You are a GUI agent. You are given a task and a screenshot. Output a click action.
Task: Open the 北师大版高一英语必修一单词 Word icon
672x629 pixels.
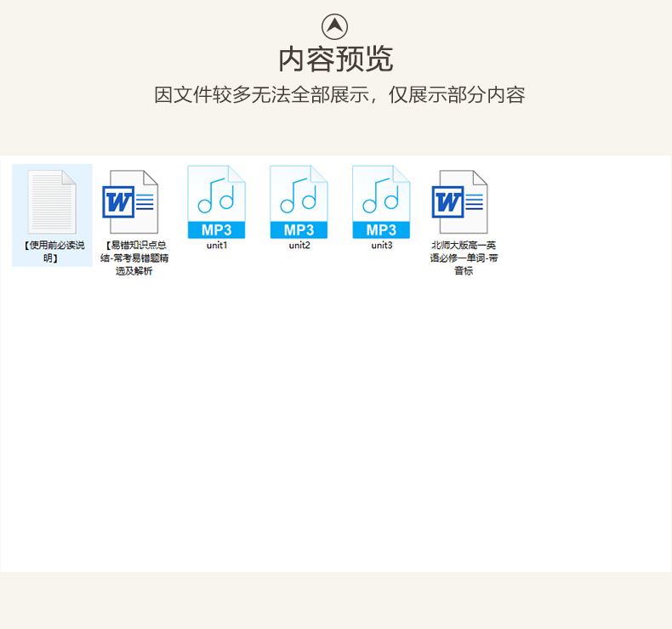pos(460,201)
